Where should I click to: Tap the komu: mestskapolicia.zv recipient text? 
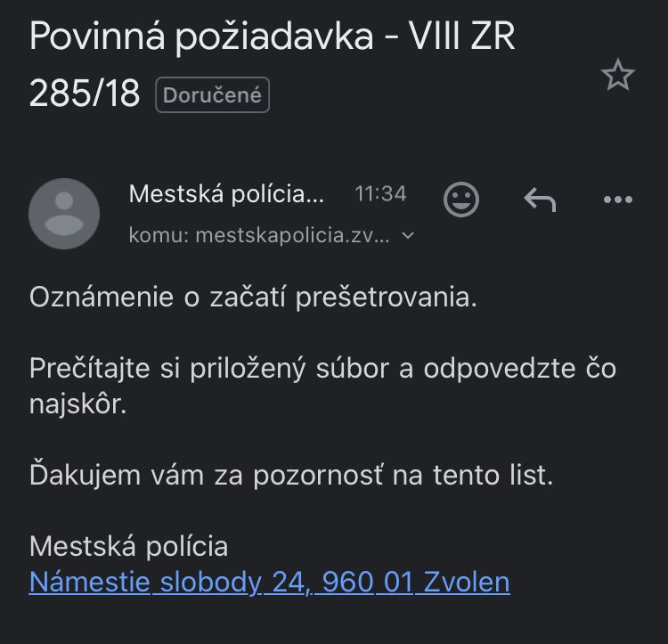coord(258,236)
